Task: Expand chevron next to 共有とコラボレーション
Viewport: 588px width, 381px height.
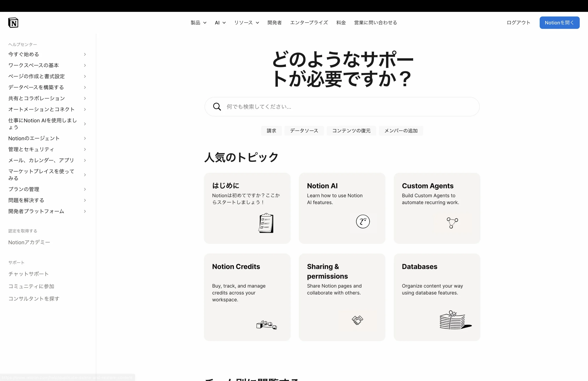Action: click(x=85, y=98)
